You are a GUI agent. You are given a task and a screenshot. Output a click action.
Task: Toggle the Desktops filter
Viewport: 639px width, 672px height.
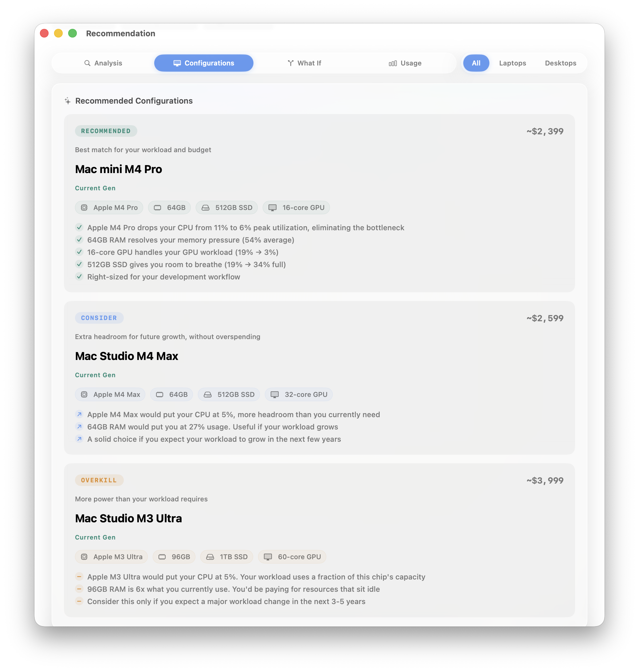tap(560, 63)
